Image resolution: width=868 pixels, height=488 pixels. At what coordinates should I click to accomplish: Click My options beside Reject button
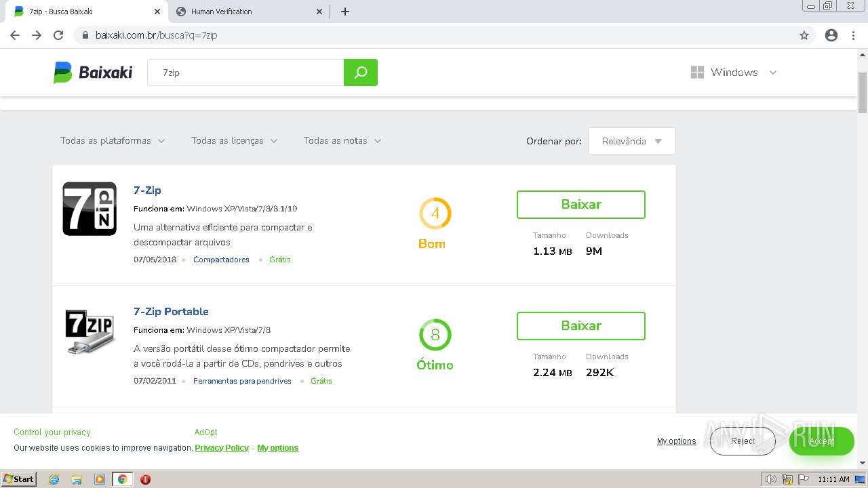click(x=677, y=441)
